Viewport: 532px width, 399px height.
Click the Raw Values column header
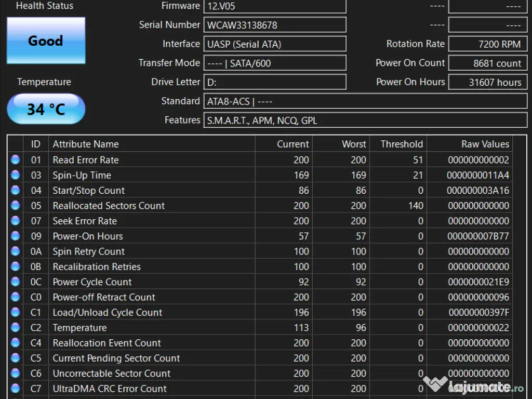485,144
